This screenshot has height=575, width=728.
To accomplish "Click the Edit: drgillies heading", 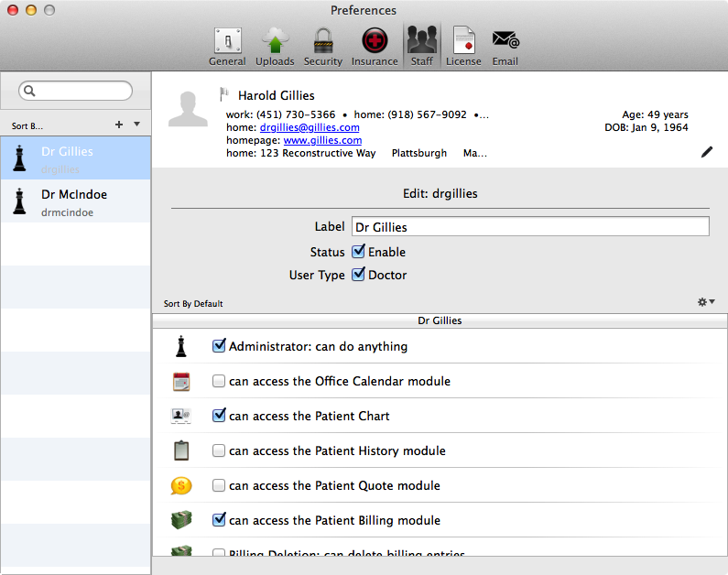I will point(440,193).
